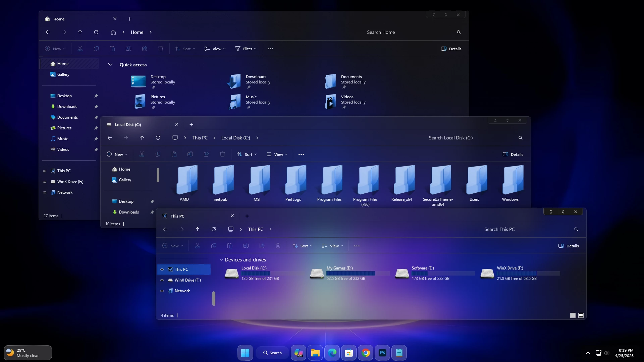This screenshot has width=644, height=362.
Task: Switch to large icons layout in status bar
Action: pos(581,315)
